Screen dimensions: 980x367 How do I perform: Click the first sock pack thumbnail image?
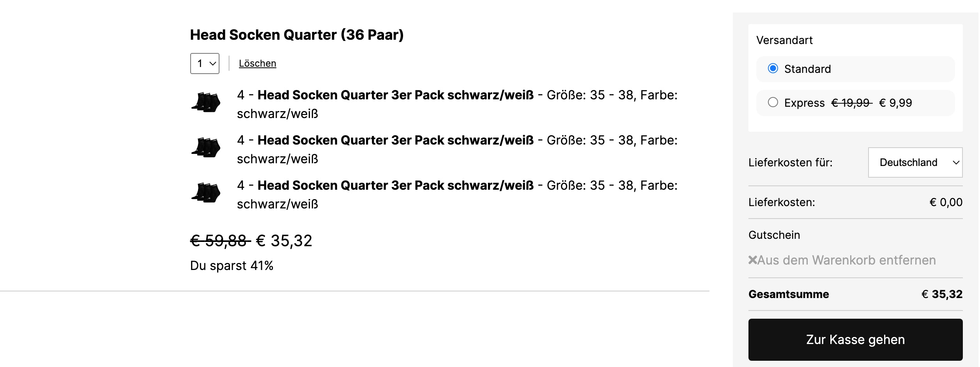(206, 102)
